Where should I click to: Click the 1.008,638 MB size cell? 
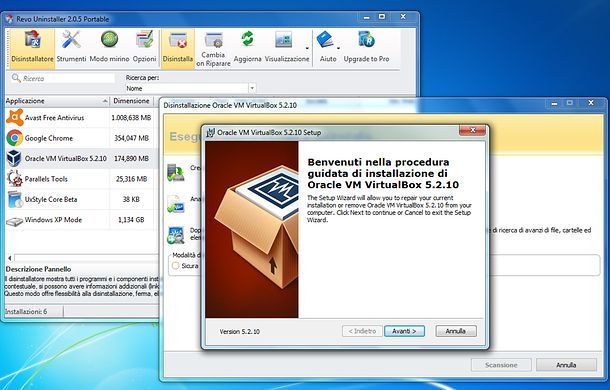[x=131, y=118]
